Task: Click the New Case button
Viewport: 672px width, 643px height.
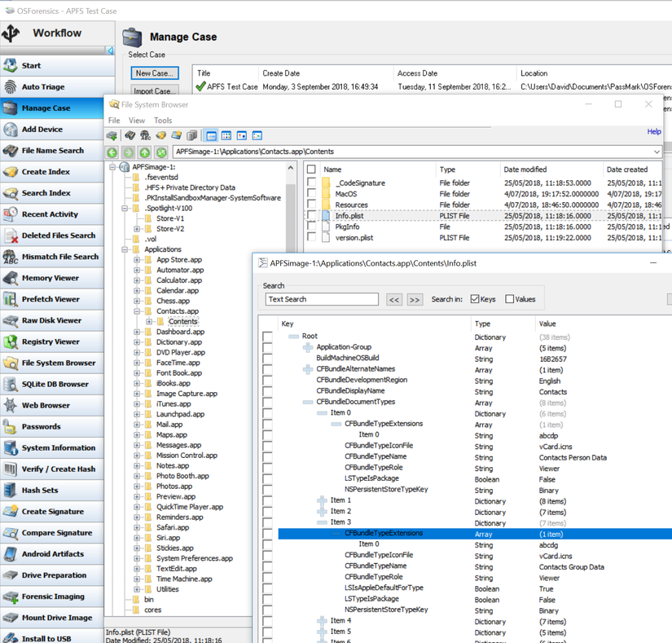Action: pos(155,73)
